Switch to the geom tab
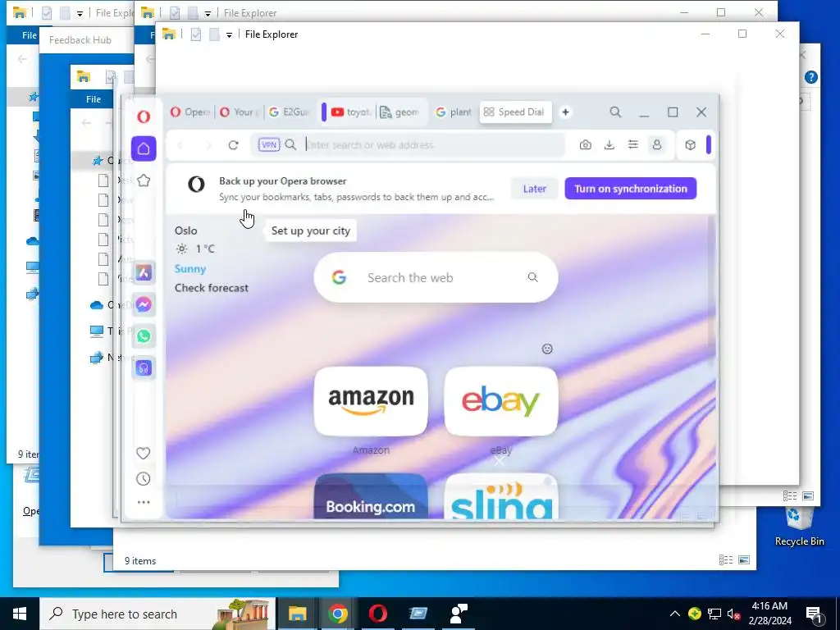The height and width of the screenshot is (630, 840). tap(399, 112)
